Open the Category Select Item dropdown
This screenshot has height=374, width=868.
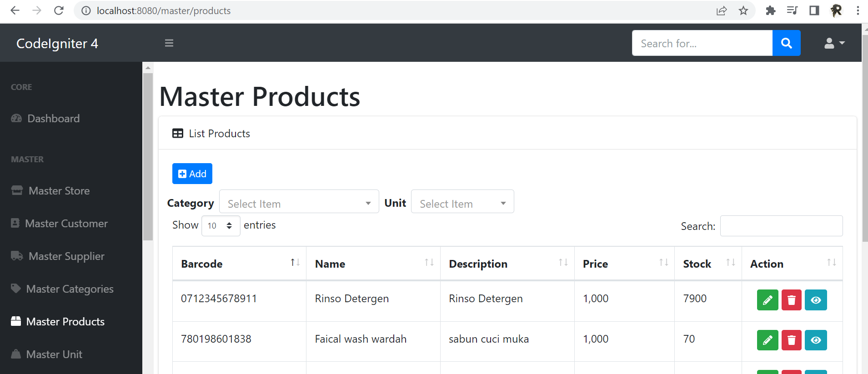pyautogui.click(x=299, y=201)
